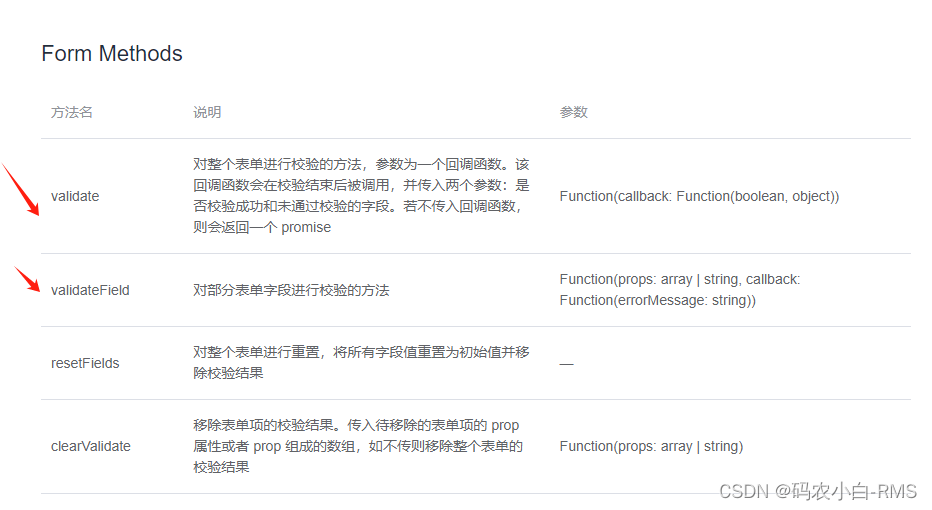Select the '方法名' column header
The width and height of the screenshot is (932, 510).
[x=71, y=112]
